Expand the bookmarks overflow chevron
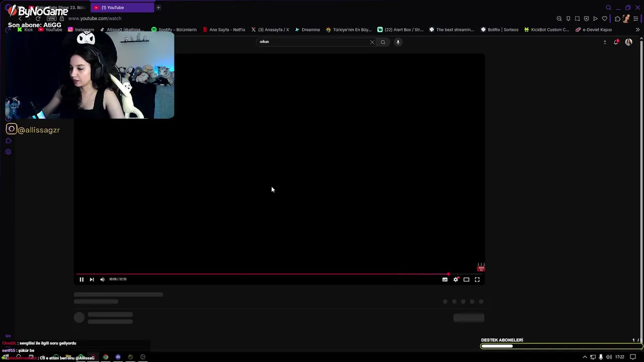The height and width of the screenshot is (362, 644). click(637, 30)
